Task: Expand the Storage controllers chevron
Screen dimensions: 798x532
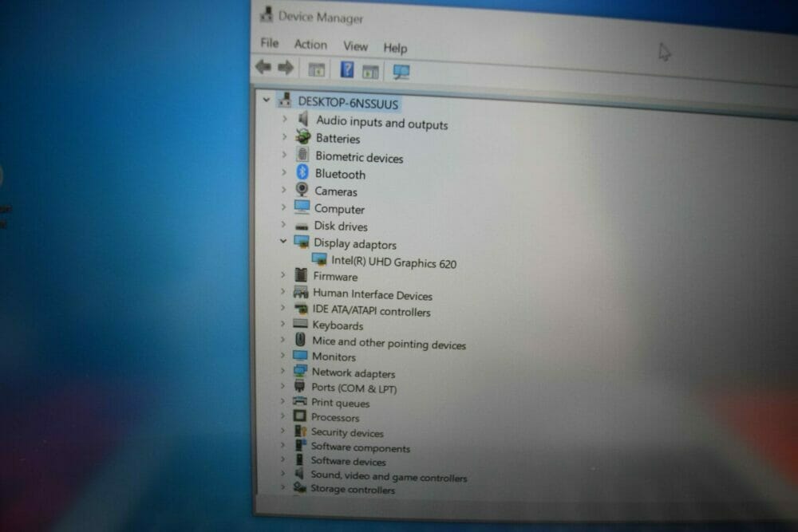Action: point(282,487)
